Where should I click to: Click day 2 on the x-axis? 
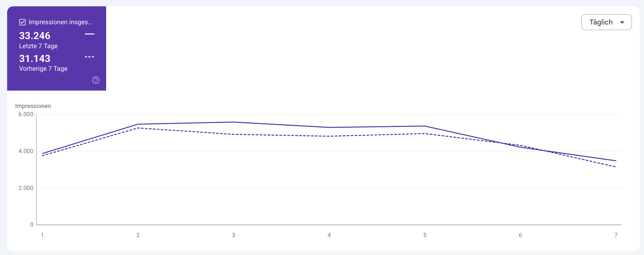coord(138,235)
